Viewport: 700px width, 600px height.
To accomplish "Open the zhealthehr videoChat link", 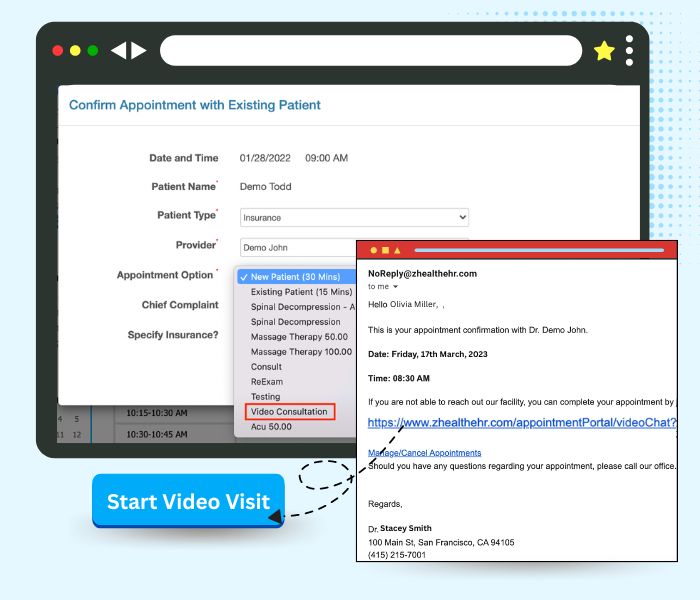I will click(522, 423).
